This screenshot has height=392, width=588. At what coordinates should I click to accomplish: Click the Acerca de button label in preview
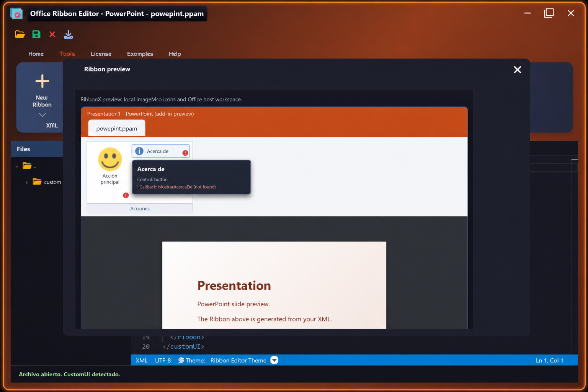coord(158,151)
